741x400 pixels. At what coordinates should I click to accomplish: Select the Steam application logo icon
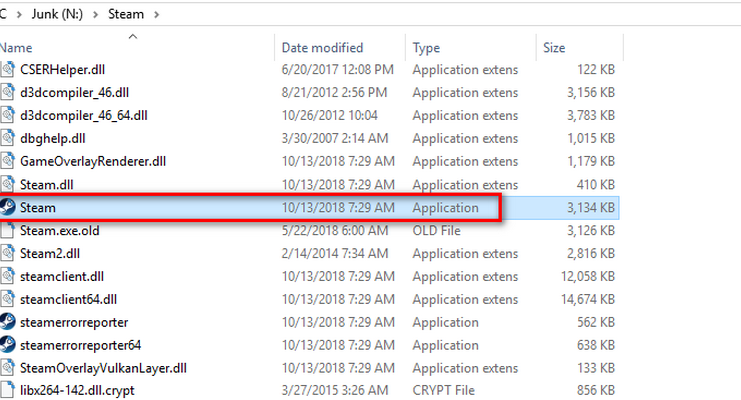[x=7, y=207]
